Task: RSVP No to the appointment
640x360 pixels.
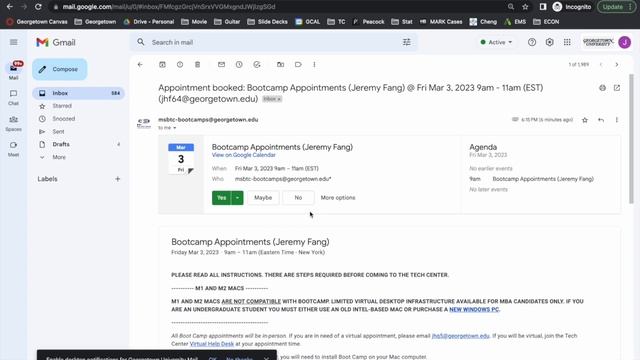Action: 298,198
